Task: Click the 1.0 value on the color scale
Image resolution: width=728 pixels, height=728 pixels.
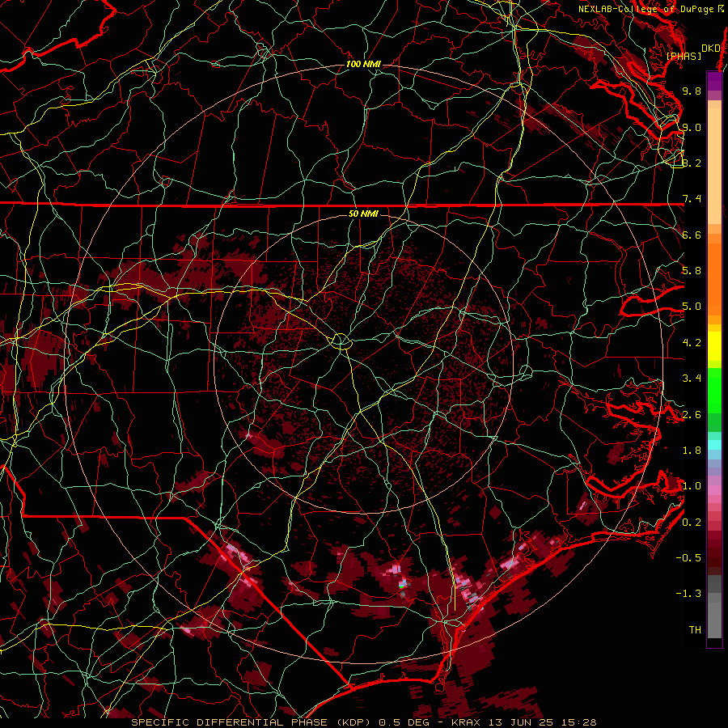Action: (x=692, y=486)
